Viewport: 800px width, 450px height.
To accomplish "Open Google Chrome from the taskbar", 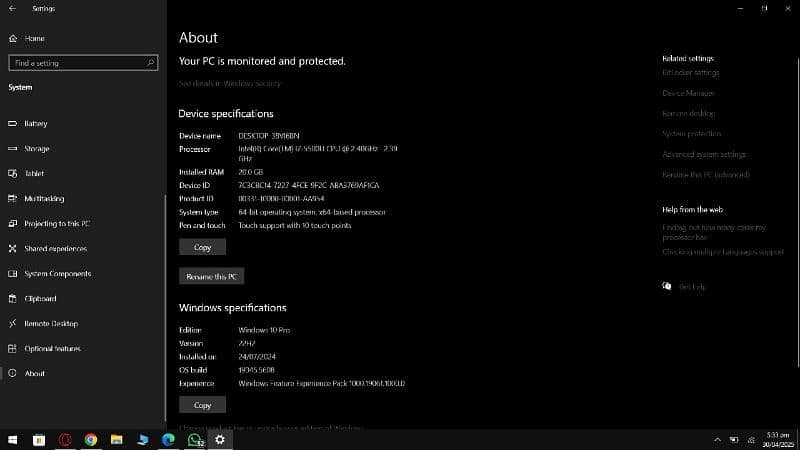I will tap(91, 440).
